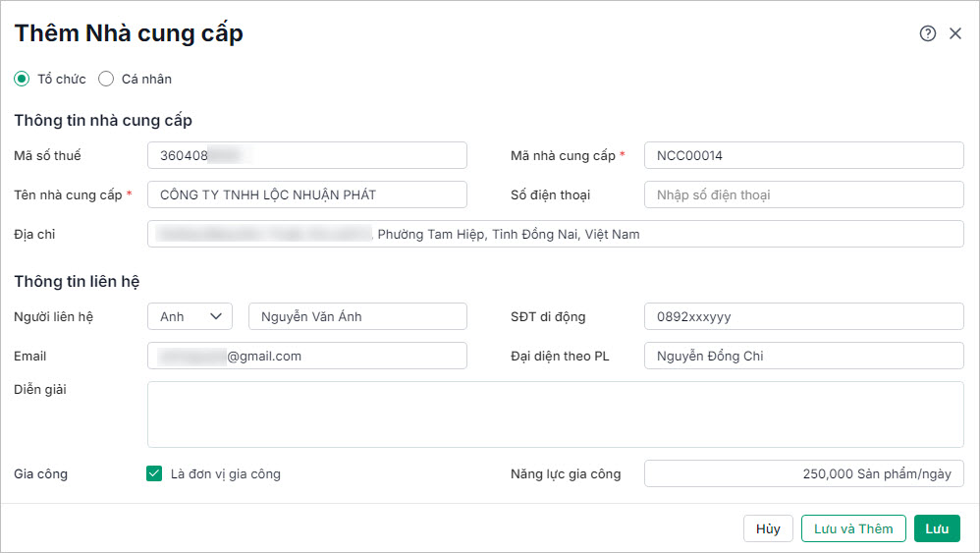The image size is (980, 553).
Task: Click the Năng lực gia công field
Action: coord(803,473)
